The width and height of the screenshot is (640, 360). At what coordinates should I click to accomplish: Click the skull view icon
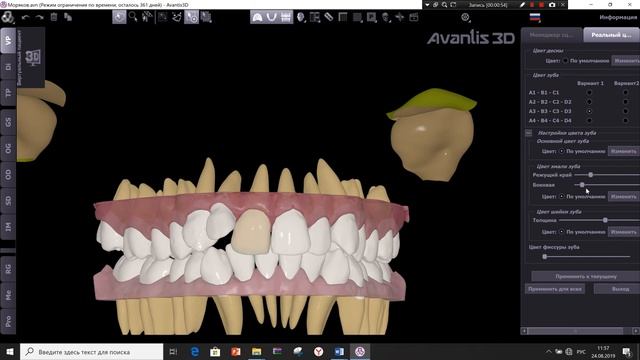click(386, 17)
